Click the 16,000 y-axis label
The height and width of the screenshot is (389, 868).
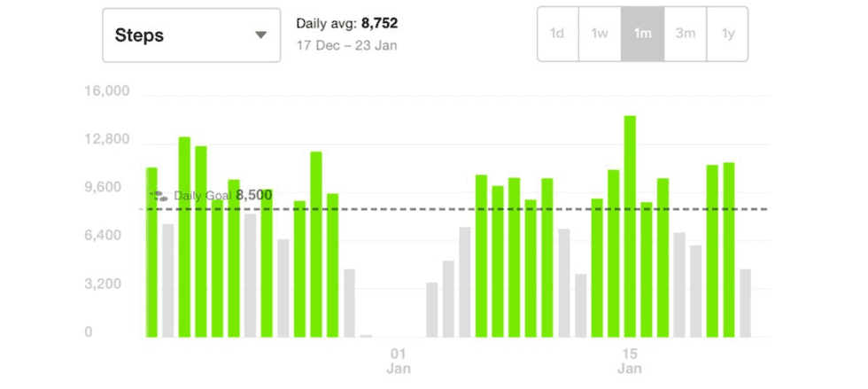[107, 92]
